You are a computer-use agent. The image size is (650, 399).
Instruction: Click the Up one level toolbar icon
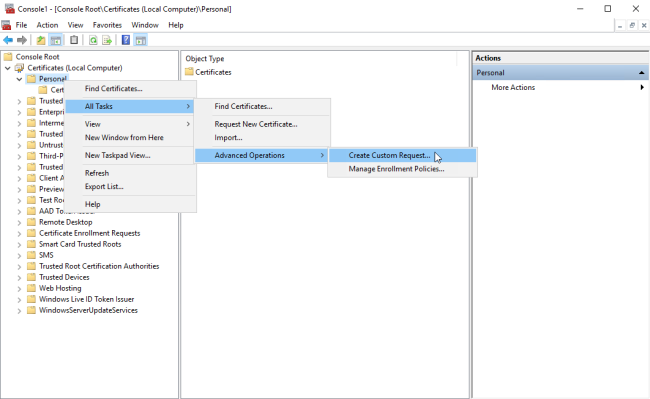(41, 40)
